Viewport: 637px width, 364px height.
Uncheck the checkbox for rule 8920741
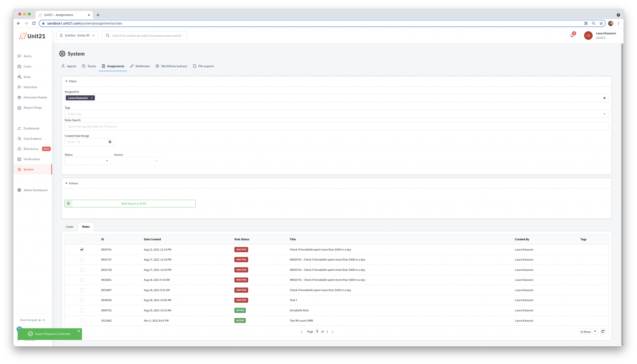[82, 249]
